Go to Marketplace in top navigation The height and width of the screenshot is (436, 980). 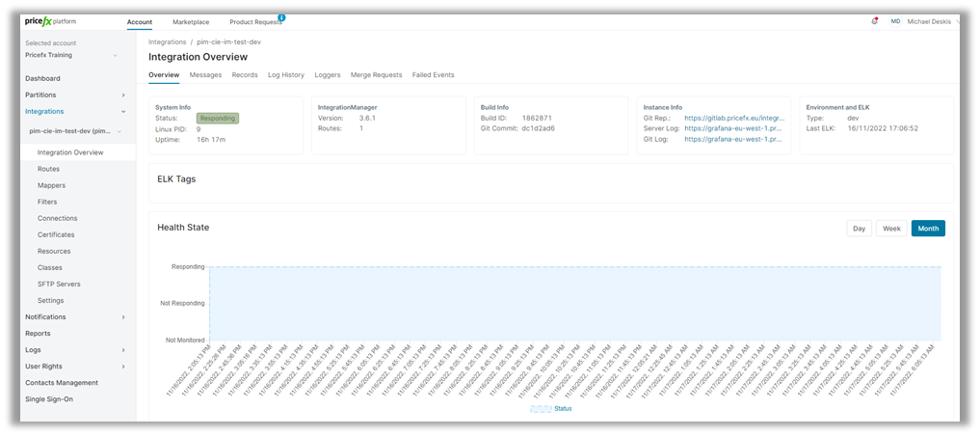(191, 21)
